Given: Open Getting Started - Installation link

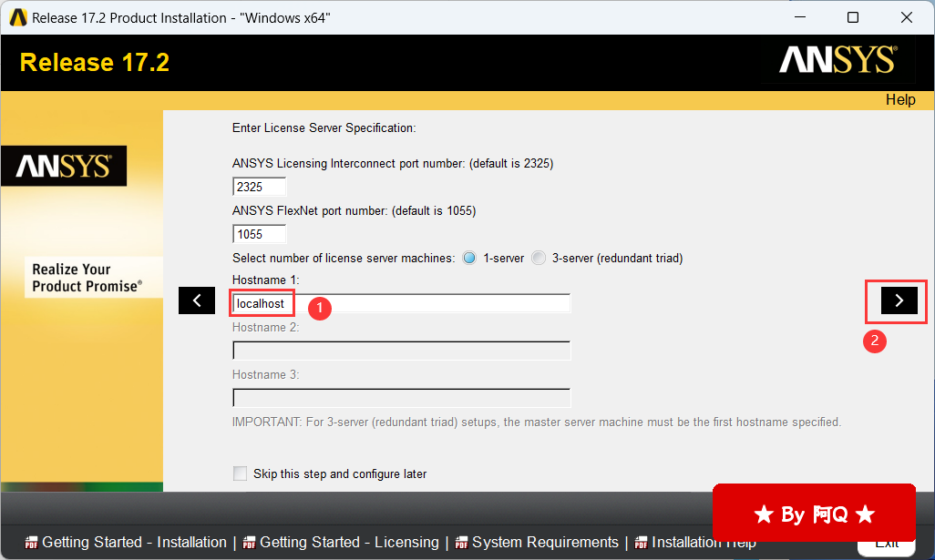Looking at the screenshot, I should 134,542.
